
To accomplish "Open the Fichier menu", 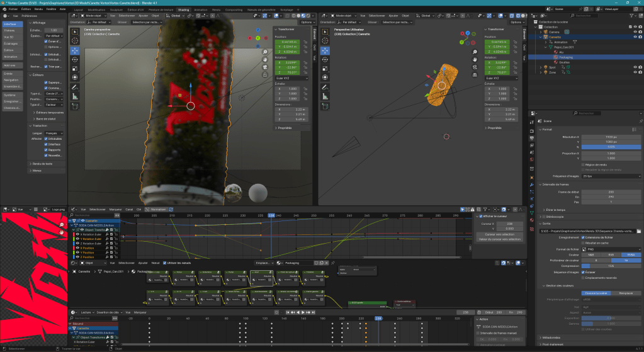I will [x=13, y=9].
